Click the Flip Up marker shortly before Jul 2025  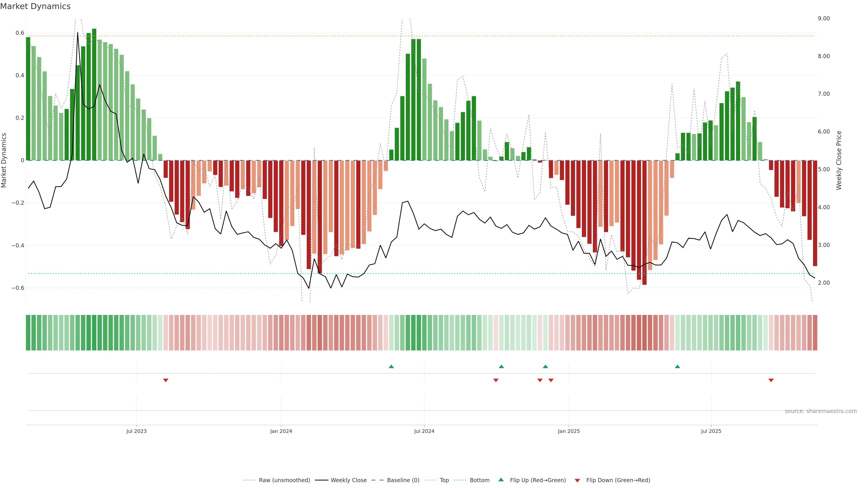click(x=677, y=366)
